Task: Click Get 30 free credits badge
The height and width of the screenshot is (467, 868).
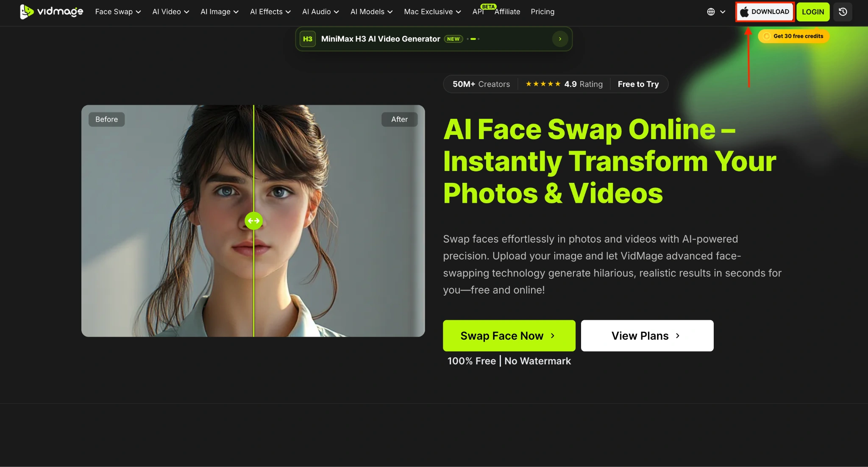Action: (794, 36)
